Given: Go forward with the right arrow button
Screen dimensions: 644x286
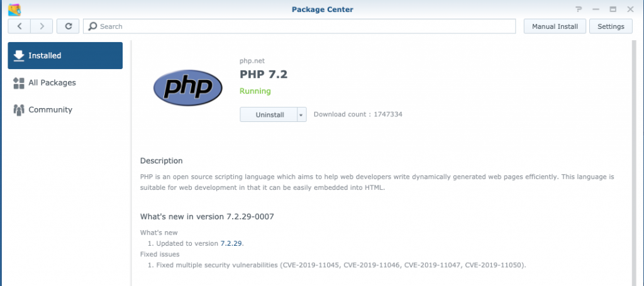Looking at the screenshot, I should coord(42,26).
